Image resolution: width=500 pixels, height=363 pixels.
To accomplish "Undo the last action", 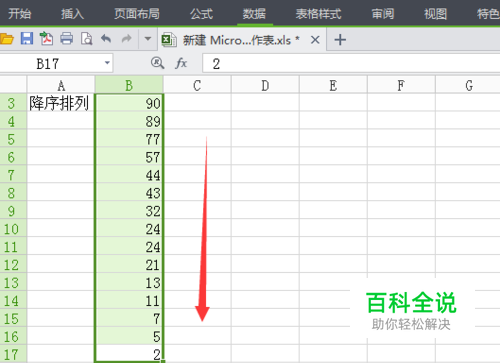I will point(106,39).
